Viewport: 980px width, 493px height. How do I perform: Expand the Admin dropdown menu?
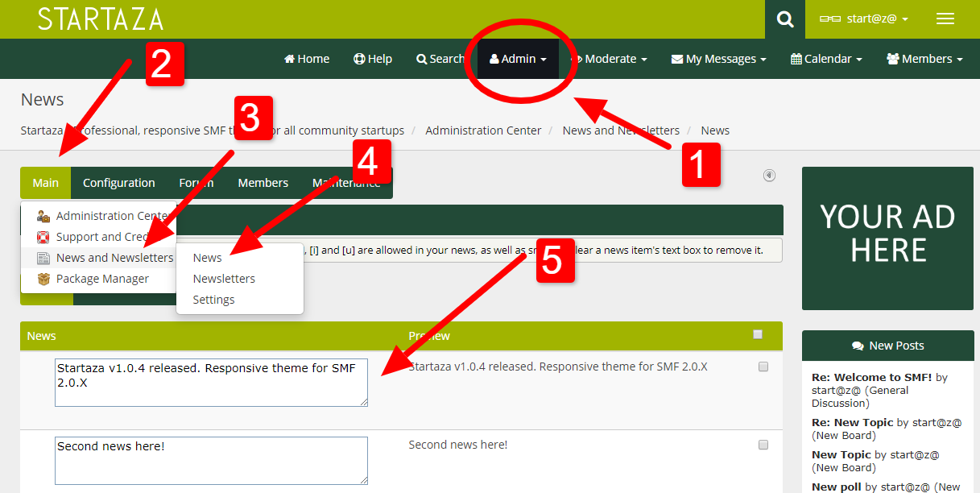click(519, 59)
